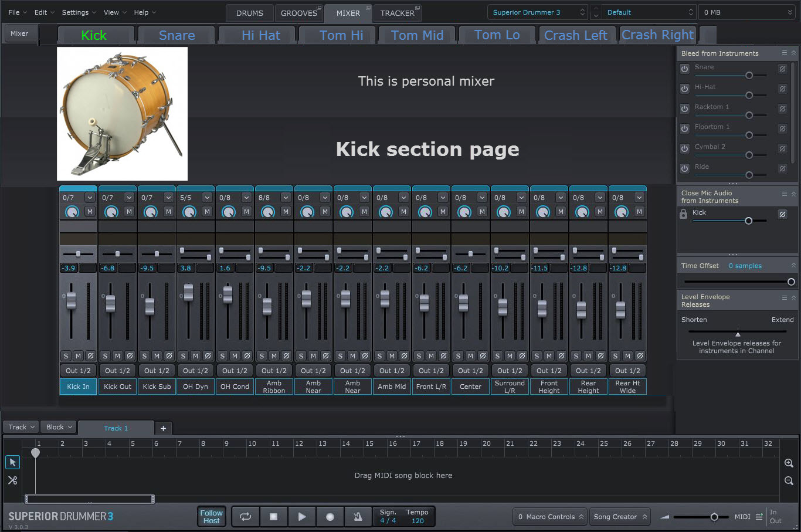Toggle the loop playback button

coord(245,517)
